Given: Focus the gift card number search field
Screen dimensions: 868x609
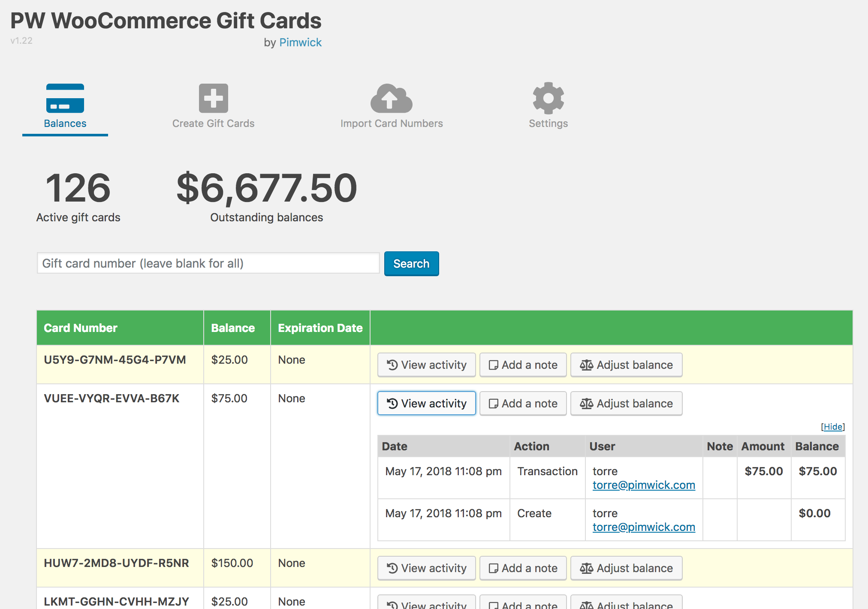Looking at the screenshot, I should [x=208, y=263].
